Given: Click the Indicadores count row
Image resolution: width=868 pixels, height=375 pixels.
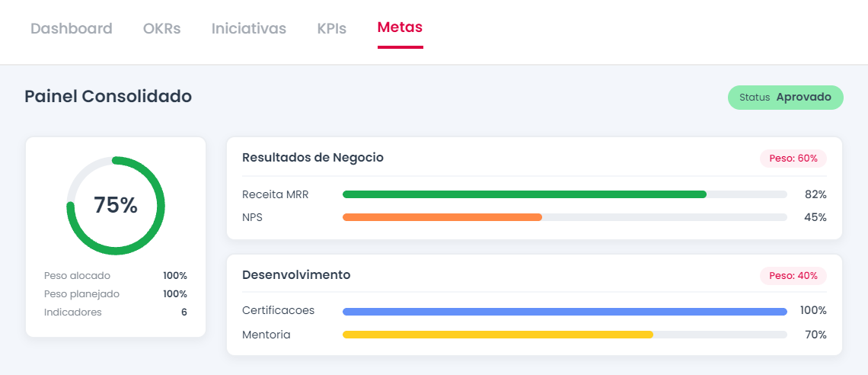Looking at the screenshot, I should [116, 312].
